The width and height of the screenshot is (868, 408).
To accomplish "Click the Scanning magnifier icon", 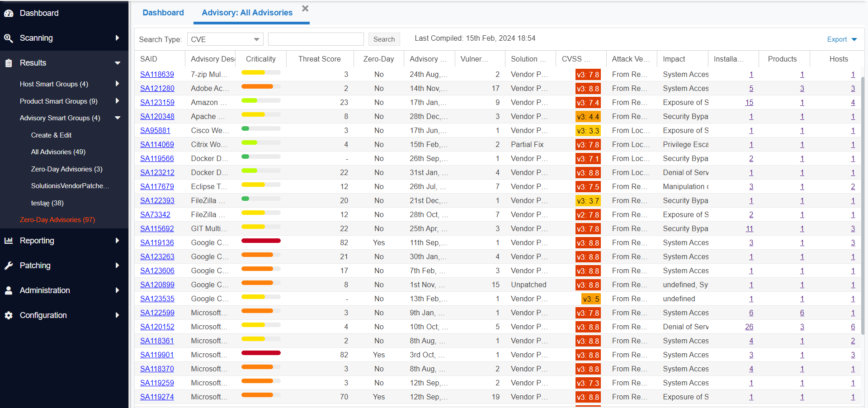I will [x=9, y=38].
